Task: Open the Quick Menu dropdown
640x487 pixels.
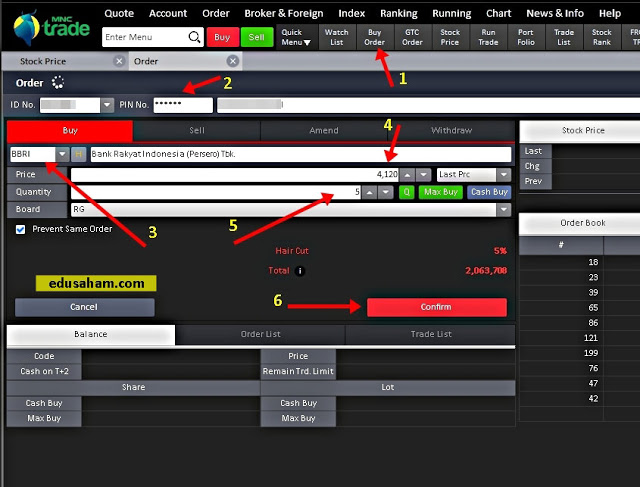Action: click(296, 37)
